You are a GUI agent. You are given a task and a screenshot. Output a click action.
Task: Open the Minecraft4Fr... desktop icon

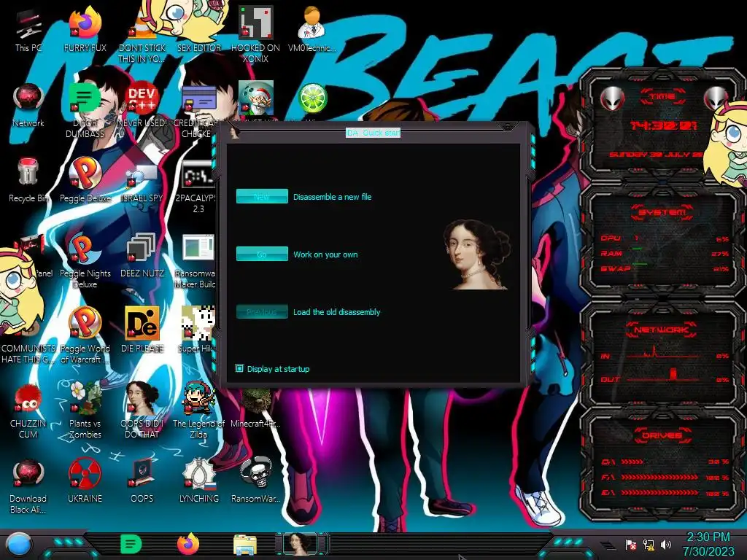[x=255, y=408]
